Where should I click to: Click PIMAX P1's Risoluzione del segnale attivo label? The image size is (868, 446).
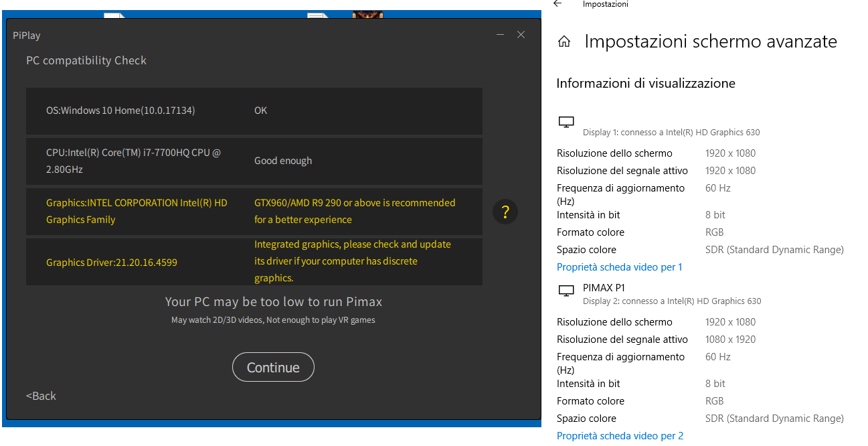pyautogui.click(x=622, y=340)
